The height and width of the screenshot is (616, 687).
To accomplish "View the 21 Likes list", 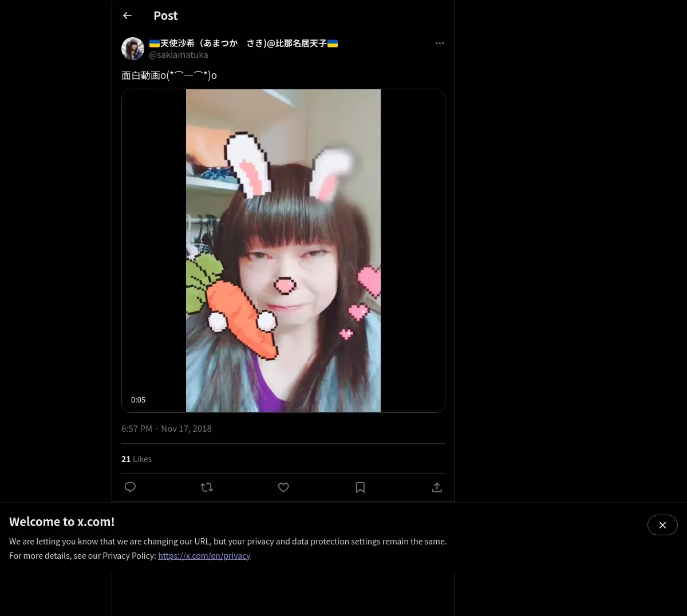I will click(136, 459).
